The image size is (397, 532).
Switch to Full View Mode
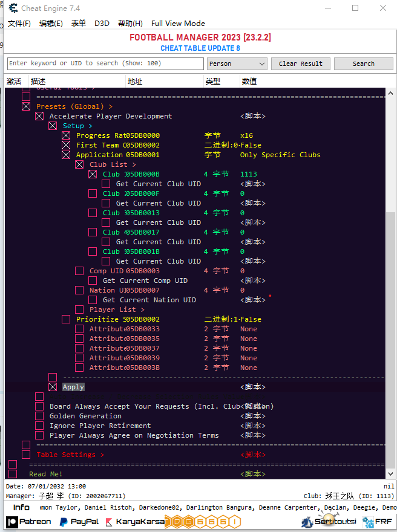tap(178, 24)
